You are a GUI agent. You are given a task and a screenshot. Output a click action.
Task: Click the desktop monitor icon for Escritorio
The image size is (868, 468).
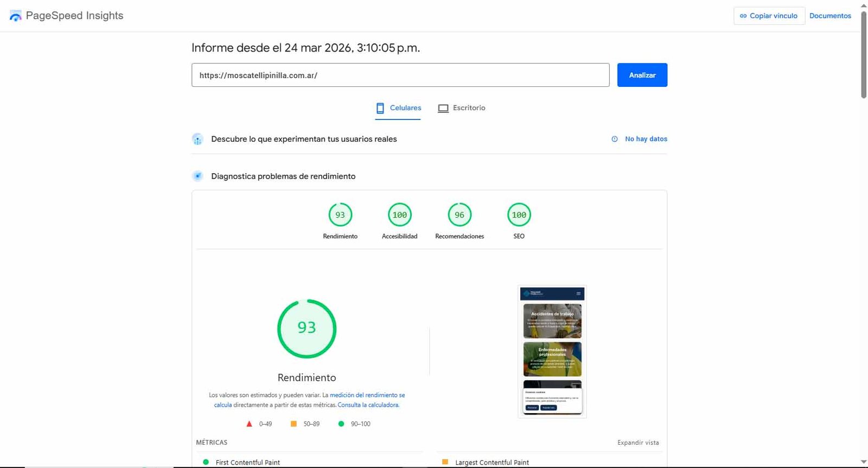(x=443, y=108)
